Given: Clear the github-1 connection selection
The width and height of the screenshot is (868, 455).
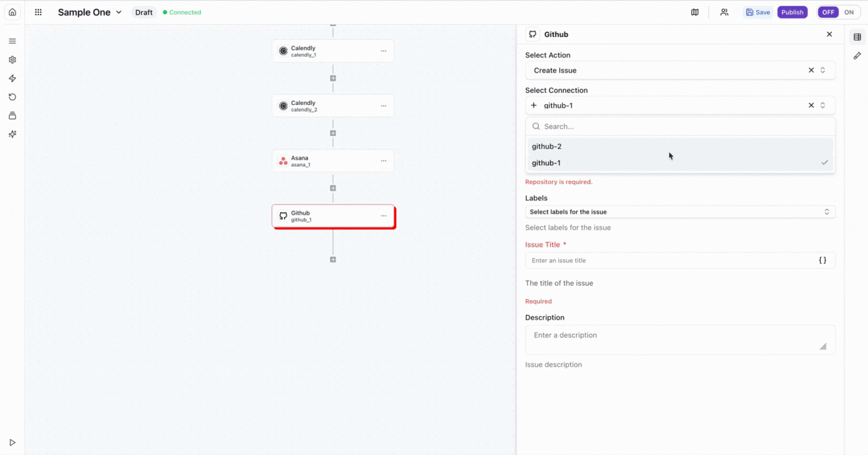Looking at the screenshot, I should pyautogui.click(x=811, y=105).
